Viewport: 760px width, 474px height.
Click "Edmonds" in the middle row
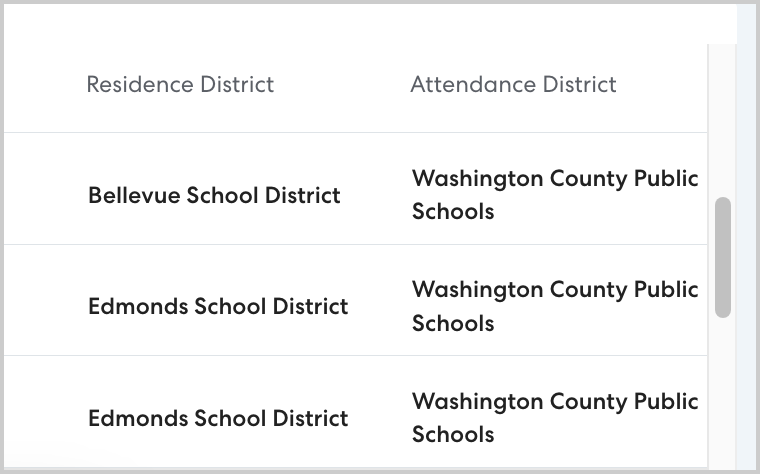tap(131, 306)
